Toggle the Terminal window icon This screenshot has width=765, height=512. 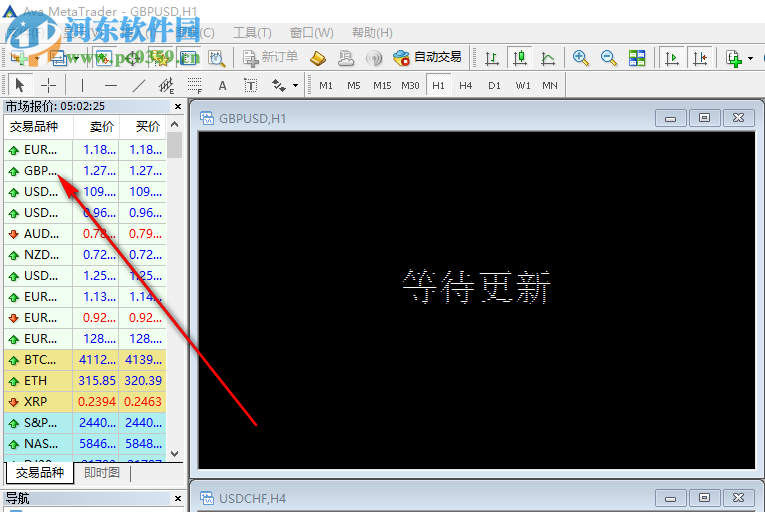point(188,58)
